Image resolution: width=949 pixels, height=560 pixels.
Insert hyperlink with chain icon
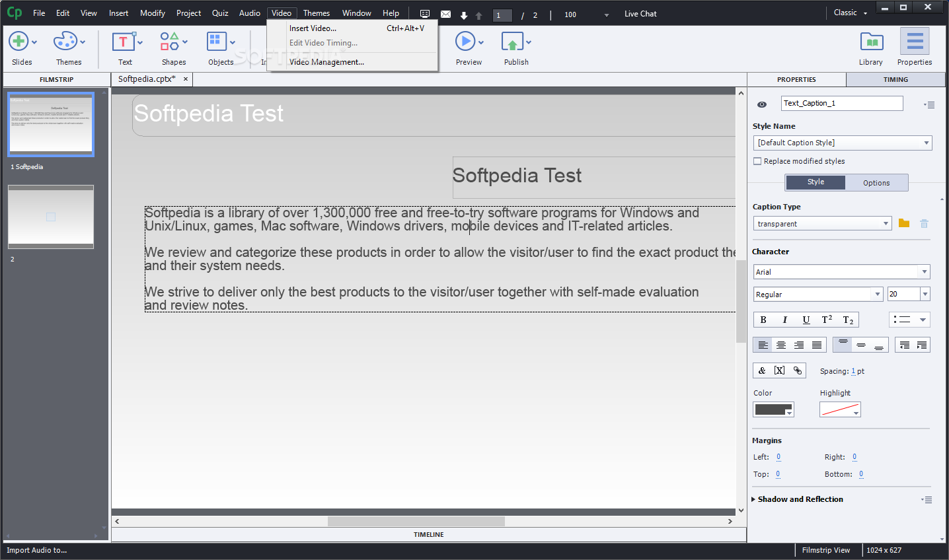point(798,370)
